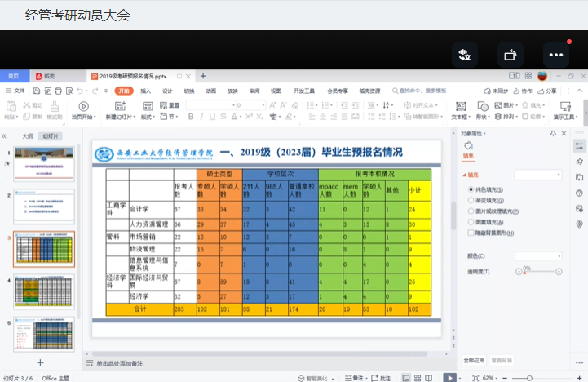Click the 当页开始 slideshow play icon
The image size is (588, 382).
tap(83, 106)
